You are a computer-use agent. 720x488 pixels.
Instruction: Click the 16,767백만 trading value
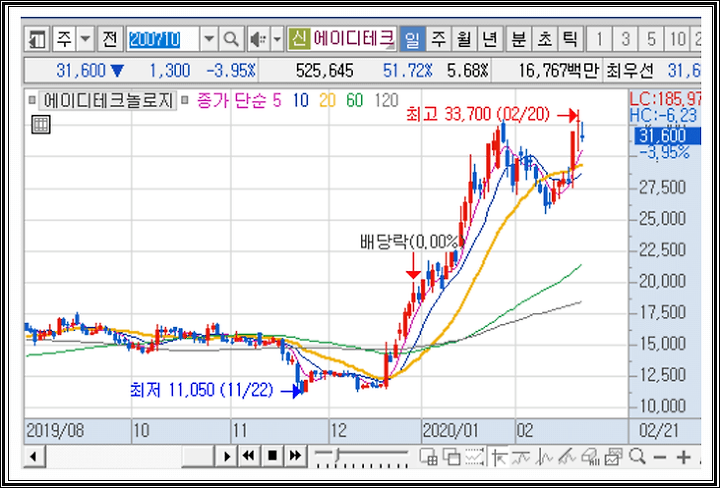point(559,71)
